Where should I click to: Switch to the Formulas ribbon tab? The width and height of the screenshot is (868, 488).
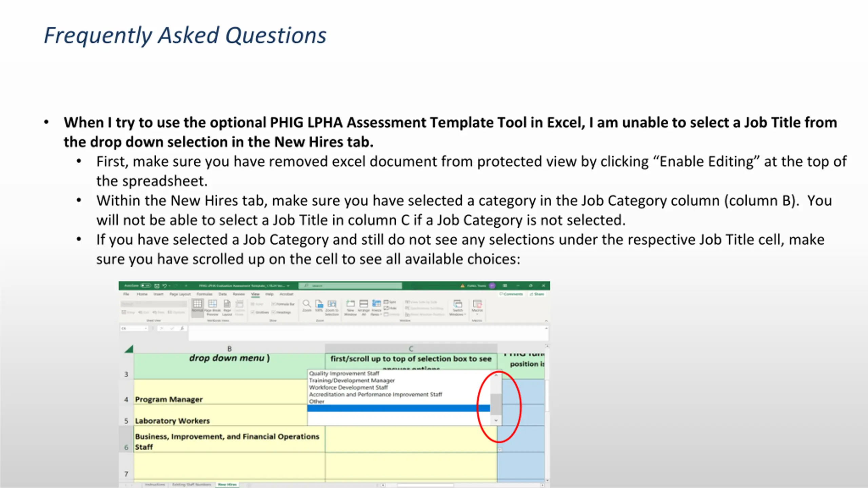[204, 294]
